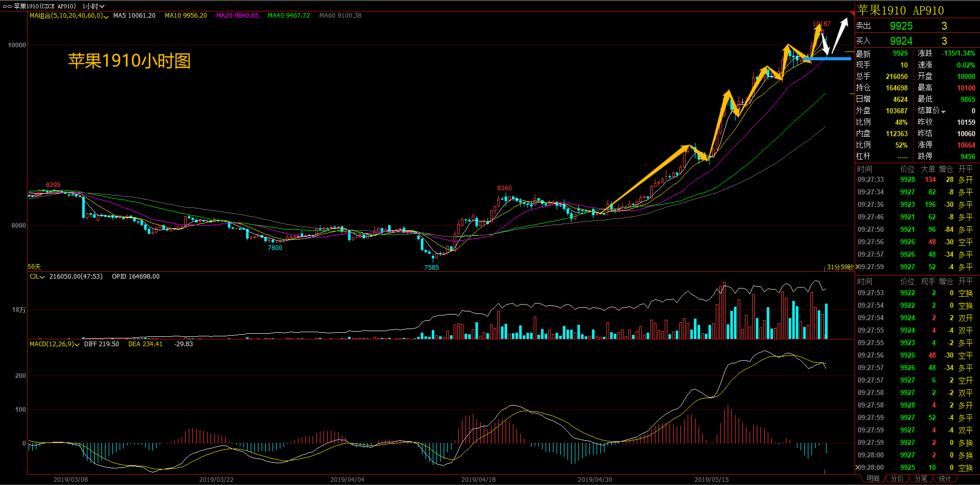Click the 2019/05/15 date on time axis

711,479
